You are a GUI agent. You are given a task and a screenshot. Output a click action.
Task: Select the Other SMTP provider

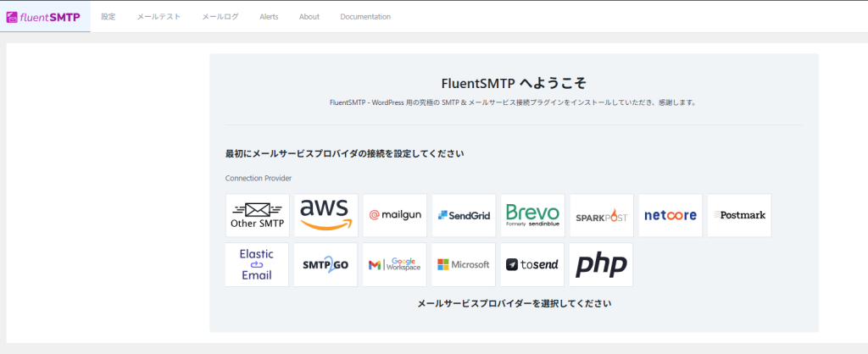pos(257,215)
